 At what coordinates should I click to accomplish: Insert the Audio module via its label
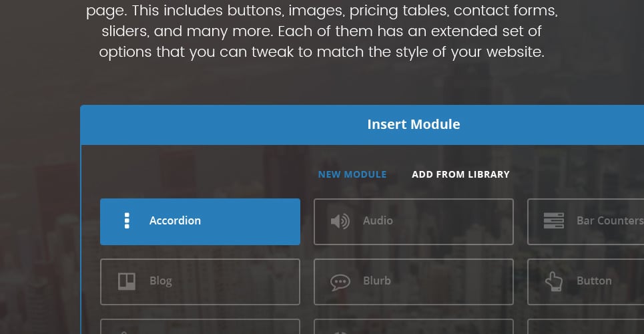point(378,221)
